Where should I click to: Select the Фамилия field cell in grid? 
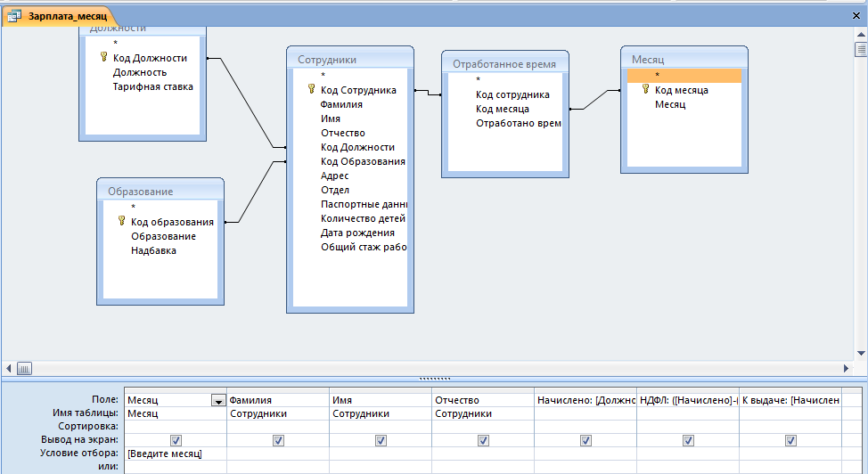click(x=278, y=400)
